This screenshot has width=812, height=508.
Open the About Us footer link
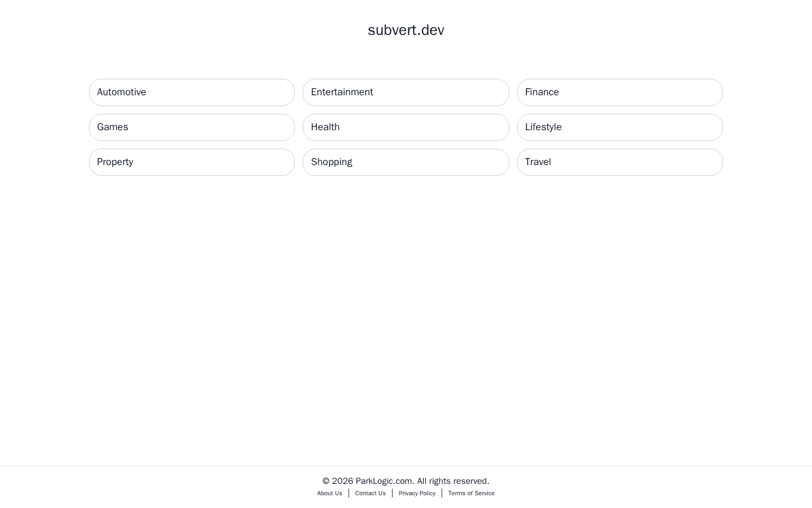330,493
